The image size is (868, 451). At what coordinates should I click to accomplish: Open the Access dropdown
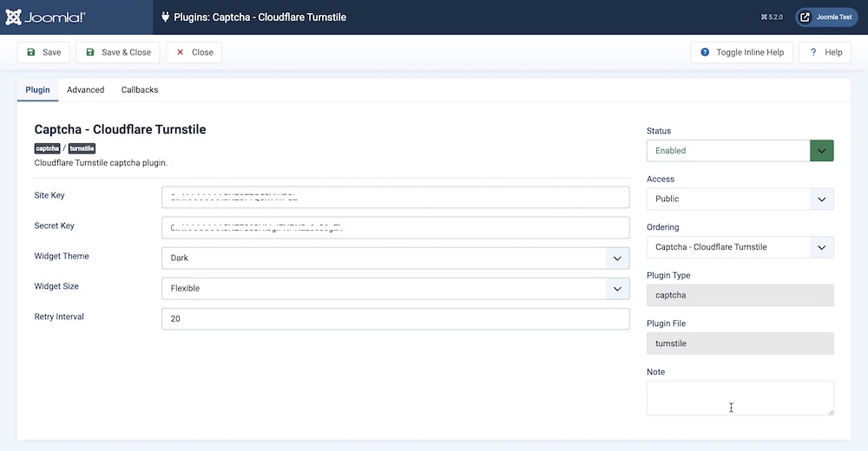click(x=740, y=199)
